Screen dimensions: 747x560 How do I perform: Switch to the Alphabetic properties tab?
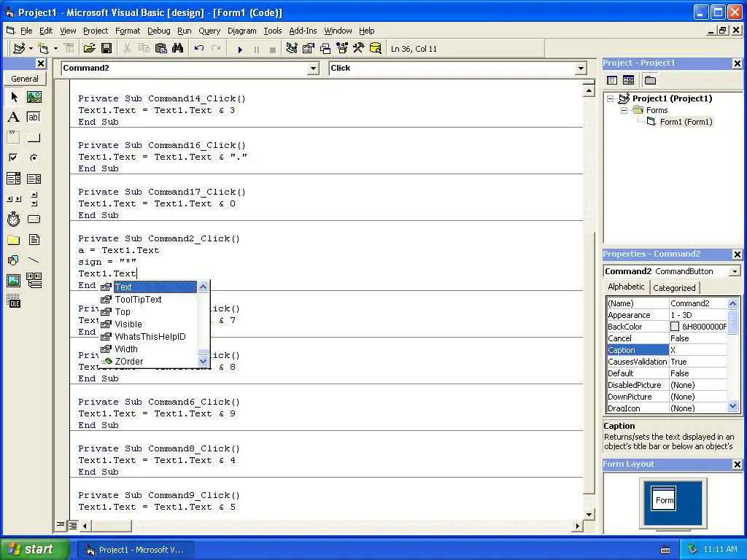(626, 287)
